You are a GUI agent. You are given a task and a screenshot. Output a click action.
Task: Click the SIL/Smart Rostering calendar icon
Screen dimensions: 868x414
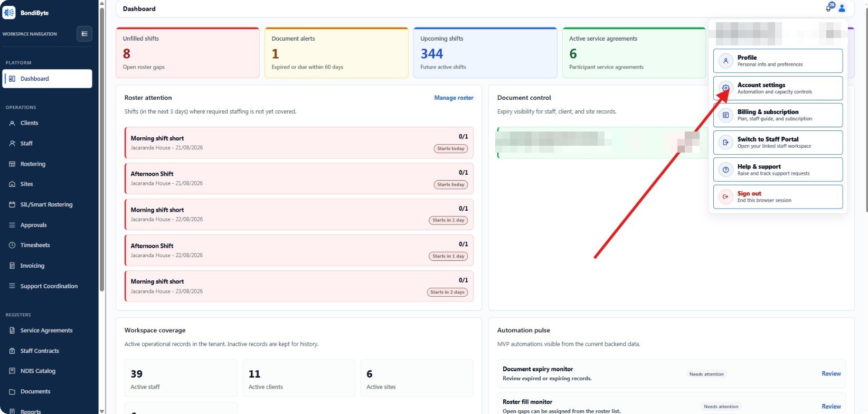pos(12,205)
